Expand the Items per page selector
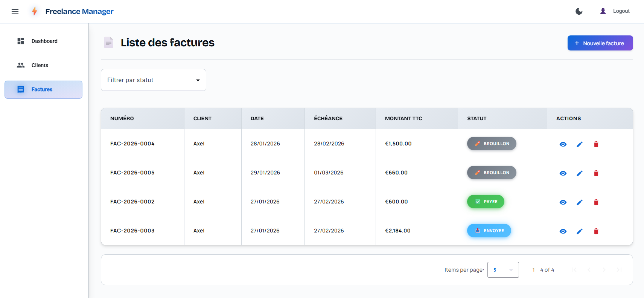The height and width of the screenshot is (298, 644). (x=503, y=270)
